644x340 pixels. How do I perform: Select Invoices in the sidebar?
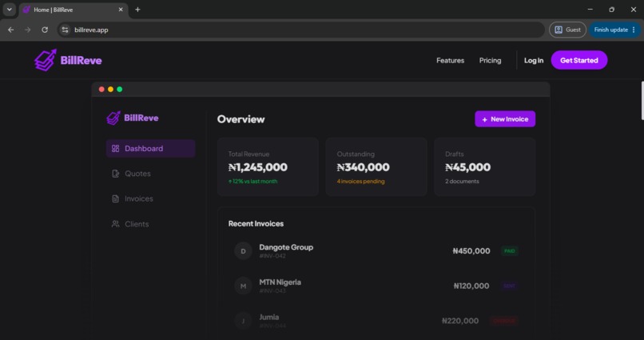(x=150, y=198)
